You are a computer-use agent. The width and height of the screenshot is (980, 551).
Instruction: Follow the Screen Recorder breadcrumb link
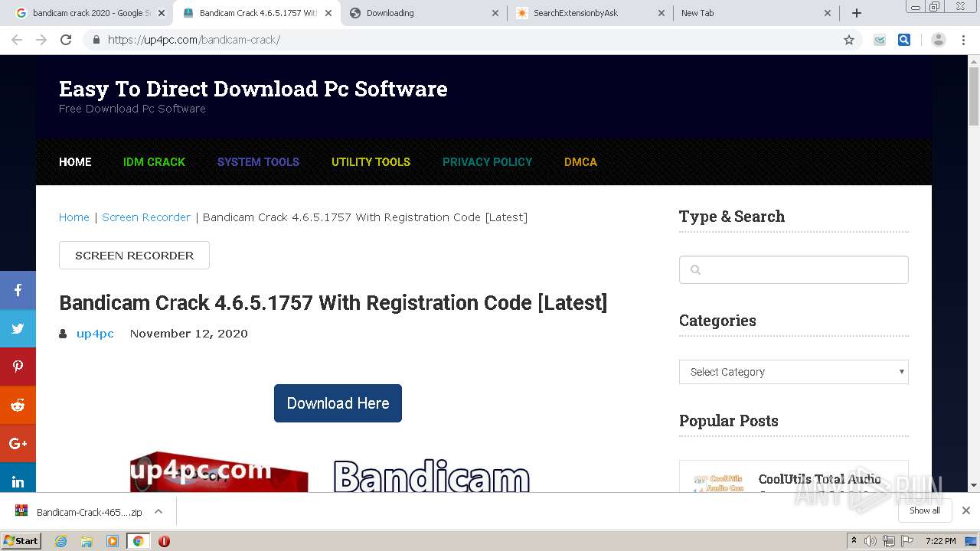[146, 217]
